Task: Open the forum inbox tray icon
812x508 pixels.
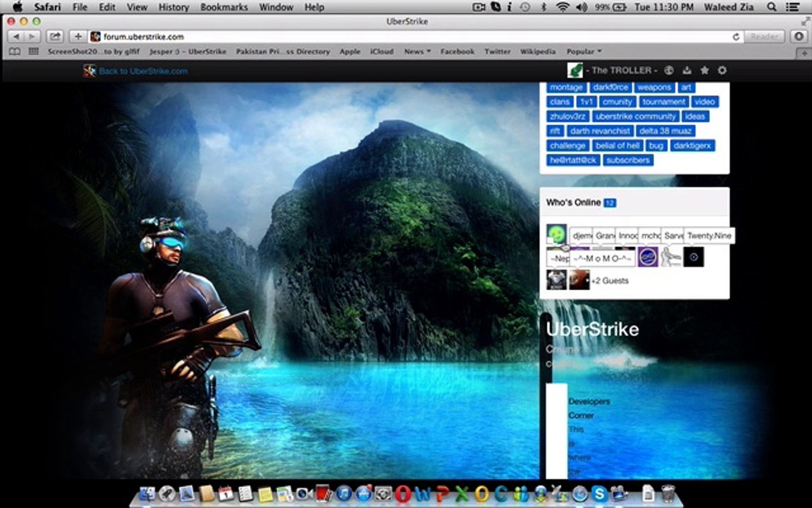Action: pyautogui.click(x=687, y=70)
